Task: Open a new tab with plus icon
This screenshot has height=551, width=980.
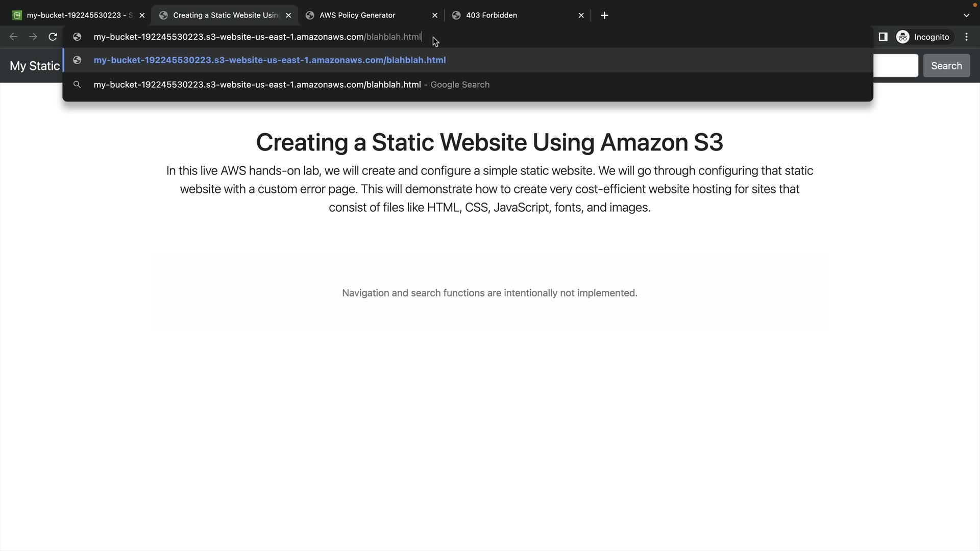Action: [604, 15]
